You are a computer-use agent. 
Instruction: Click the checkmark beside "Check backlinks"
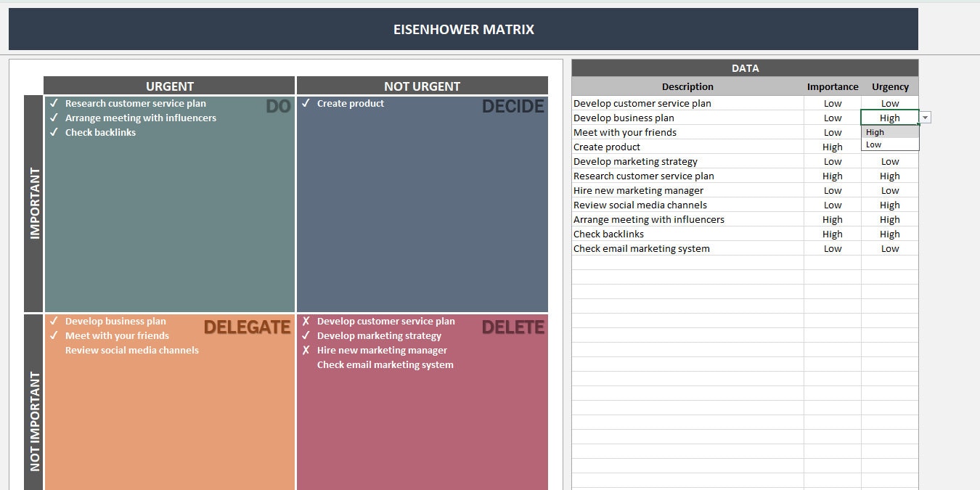tap(54, 132)
